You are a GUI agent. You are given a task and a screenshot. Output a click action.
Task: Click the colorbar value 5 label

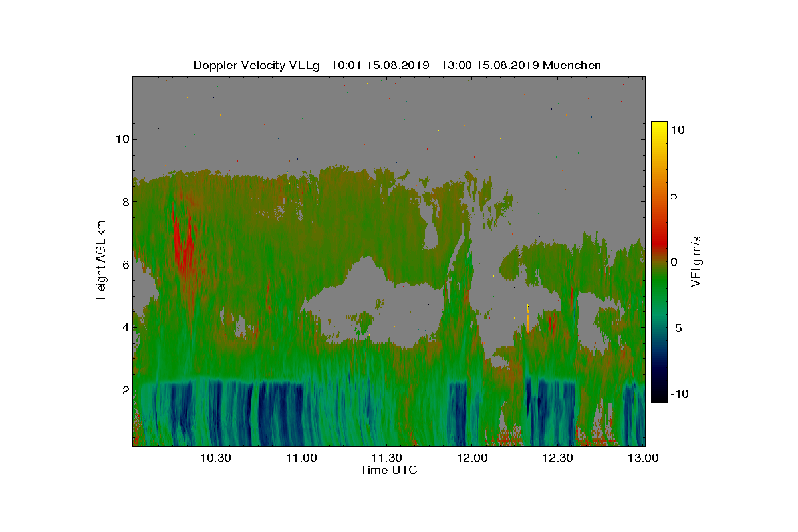[x=674, y=196]
